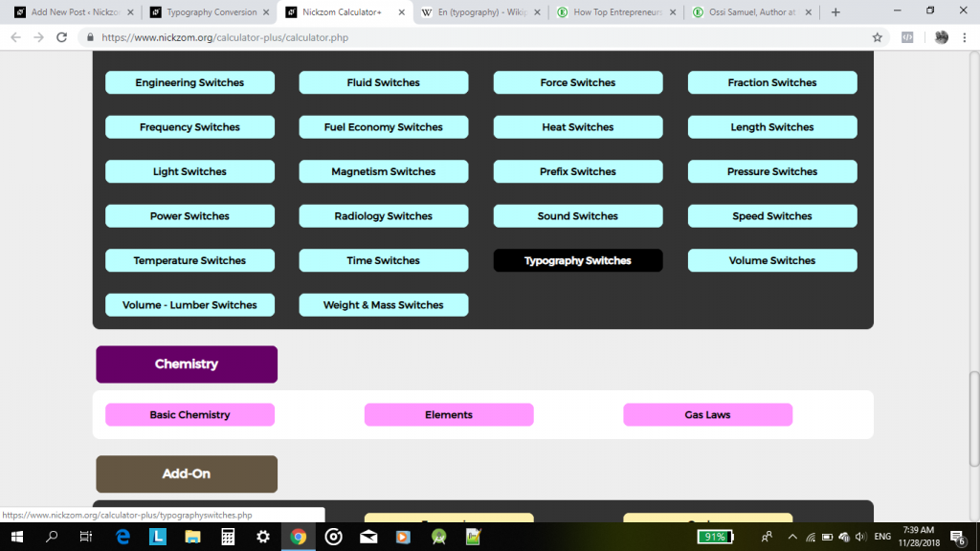Bookmark this page with star icon
The image size is (980, 551).
[x=878, y=37]
